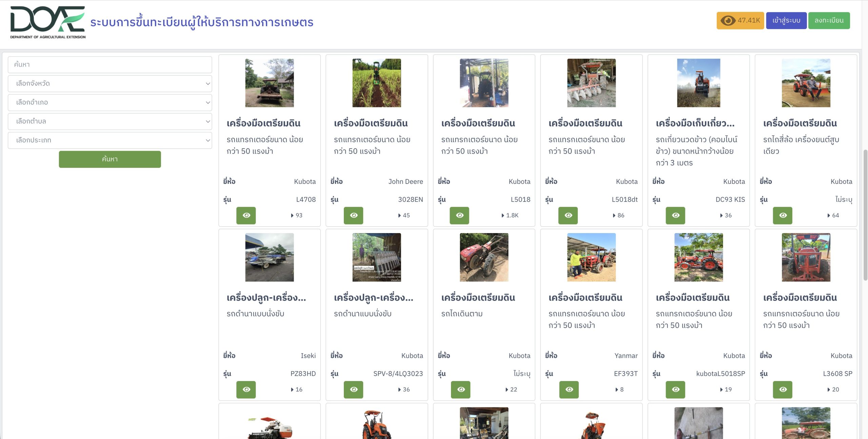
Task: Open the Kubota L5018dt tractor photo
Action: click(x=591, y=83)
